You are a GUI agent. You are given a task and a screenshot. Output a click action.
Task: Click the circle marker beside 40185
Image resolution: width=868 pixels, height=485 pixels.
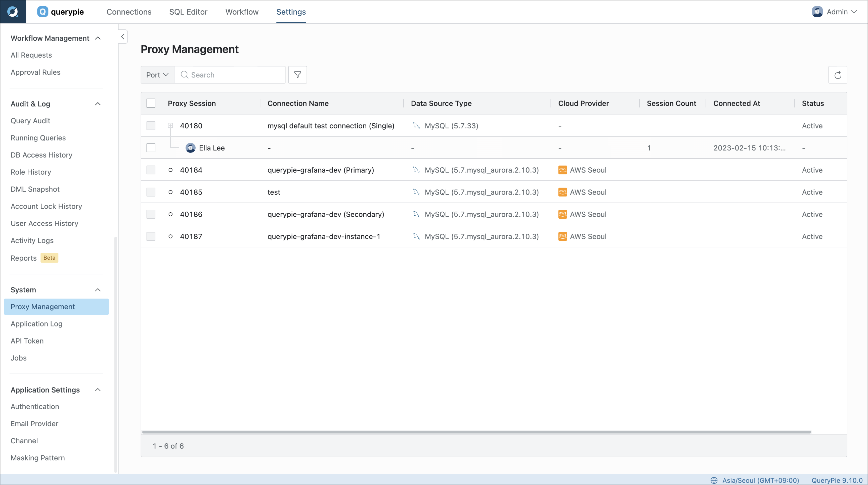click(170, 192)
